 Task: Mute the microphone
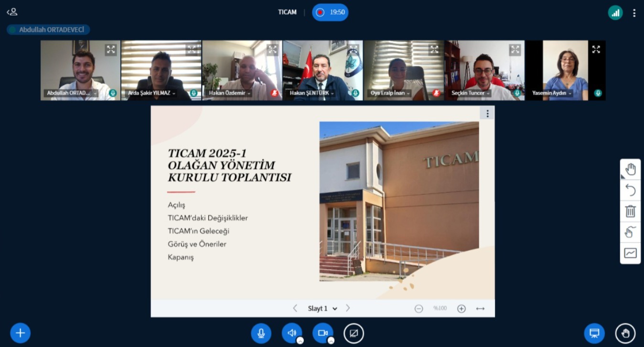click(261, 333)
